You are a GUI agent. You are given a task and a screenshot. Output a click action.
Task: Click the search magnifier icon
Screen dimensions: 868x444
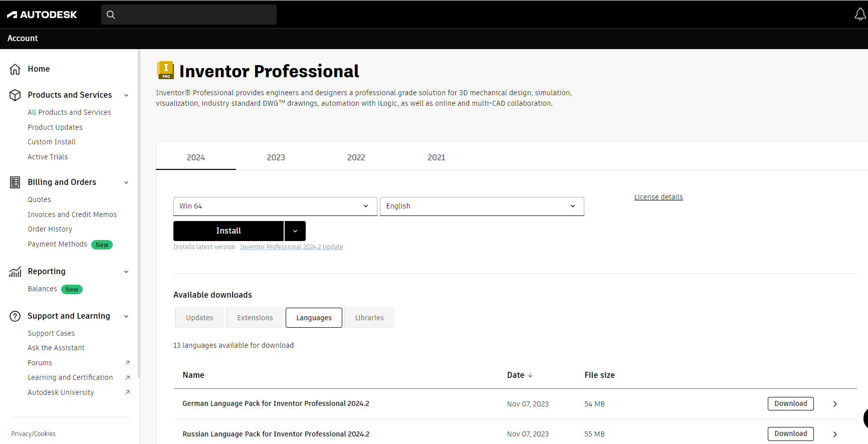111,15
